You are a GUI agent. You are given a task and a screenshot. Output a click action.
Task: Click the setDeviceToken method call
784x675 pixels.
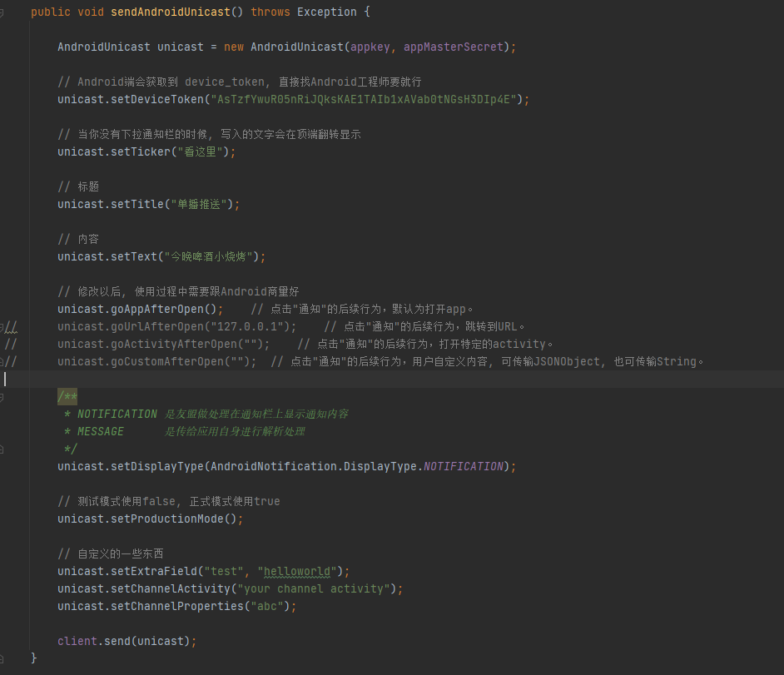[157, 100]
